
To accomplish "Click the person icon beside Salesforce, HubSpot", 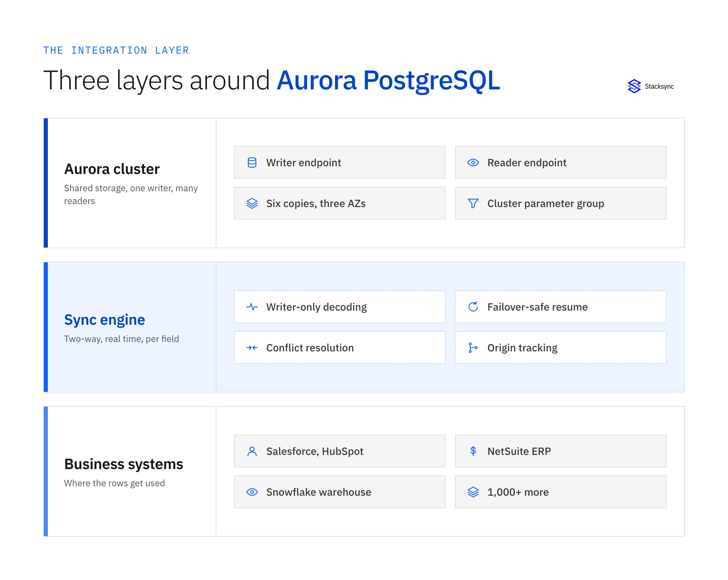I will point(252,451).
